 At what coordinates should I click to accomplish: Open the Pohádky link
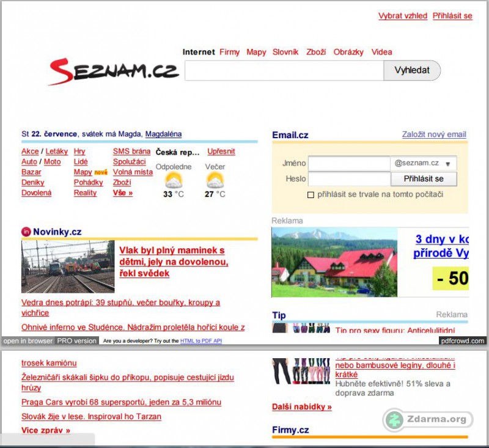coord(88,182)
